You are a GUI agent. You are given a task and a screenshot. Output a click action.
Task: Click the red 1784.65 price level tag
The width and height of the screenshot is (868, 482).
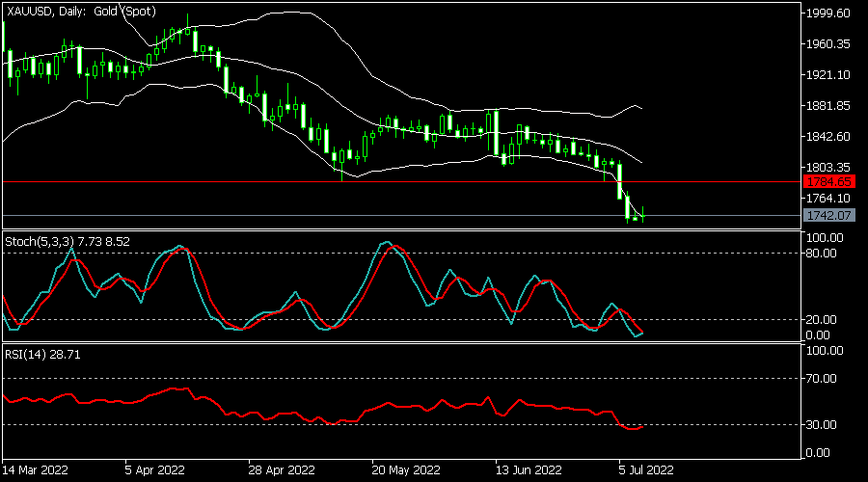pyautogui.click(x=828, y=181)
